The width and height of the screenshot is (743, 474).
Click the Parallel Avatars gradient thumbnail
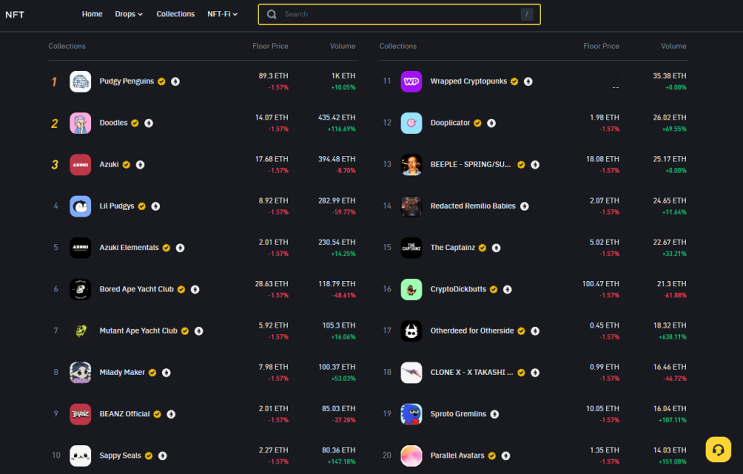coord(411,456)
